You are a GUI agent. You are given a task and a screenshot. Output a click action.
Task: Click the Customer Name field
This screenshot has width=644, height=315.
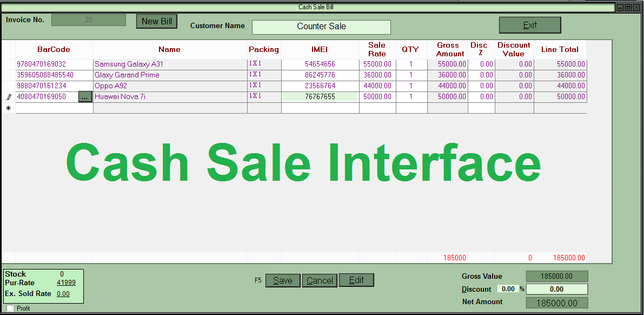(x=321, y=27)
